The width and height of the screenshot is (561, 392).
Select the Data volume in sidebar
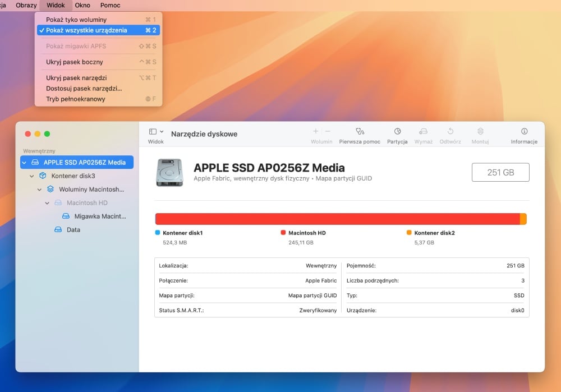(x=77, y=229)
